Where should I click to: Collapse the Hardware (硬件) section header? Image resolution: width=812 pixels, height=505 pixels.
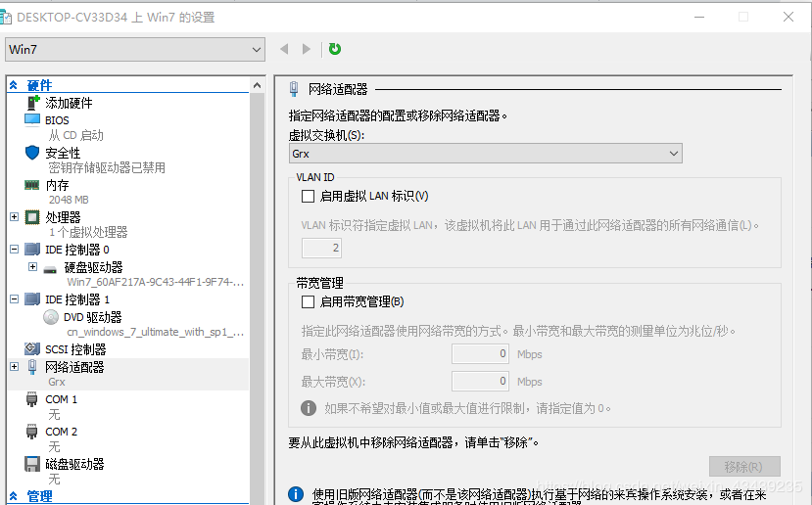(x=14, y=86)
